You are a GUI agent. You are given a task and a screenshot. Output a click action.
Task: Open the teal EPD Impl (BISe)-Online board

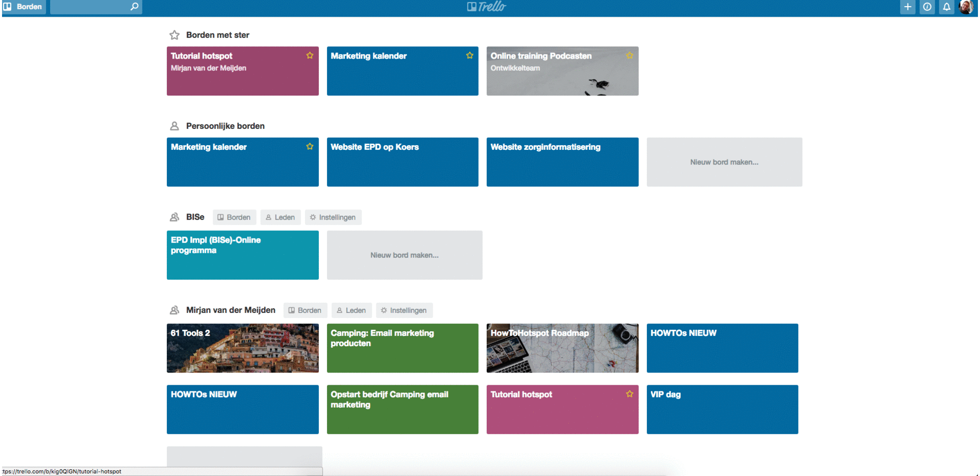click(242, 255)
